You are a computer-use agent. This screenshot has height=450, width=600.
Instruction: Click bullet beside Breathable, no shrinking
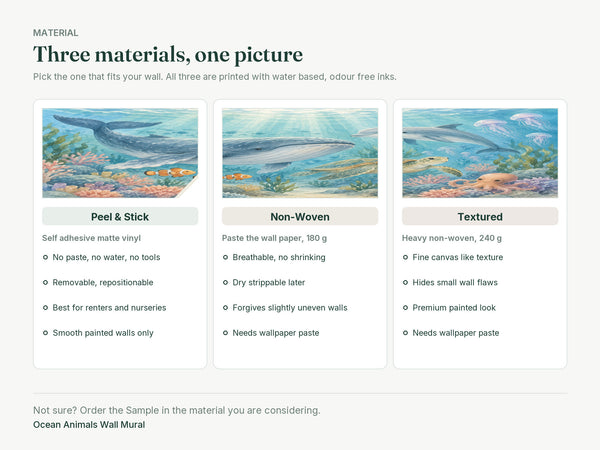tap(225, 257)
